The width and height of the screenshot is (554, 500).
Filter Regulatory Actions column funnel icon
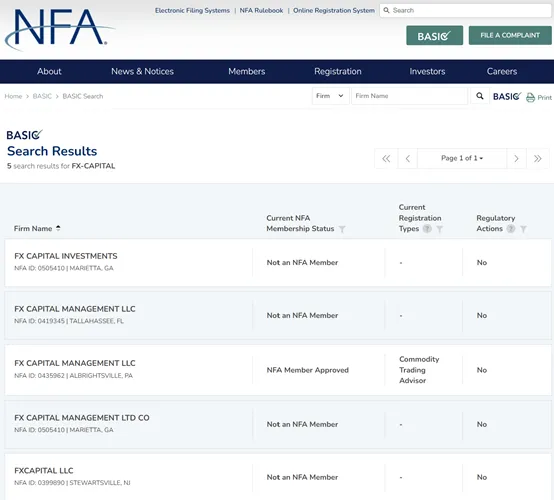coord(523,229)
